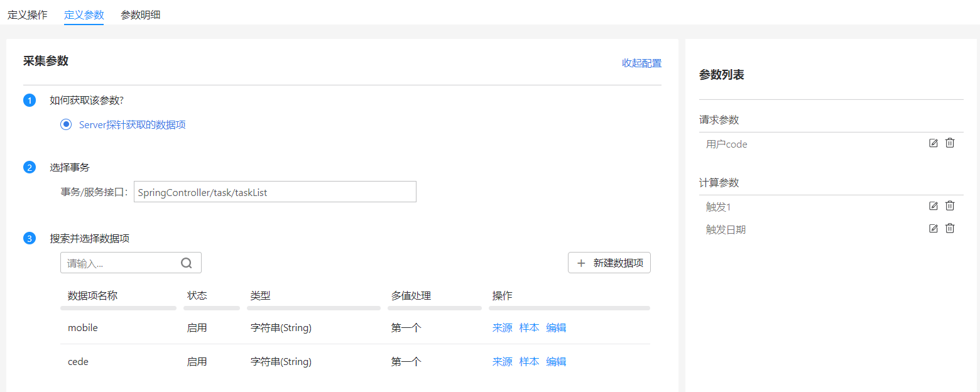980x392 pixels.
Task: Focus the 事务/服务接口 input field
Action: click(x=275, y=192)
